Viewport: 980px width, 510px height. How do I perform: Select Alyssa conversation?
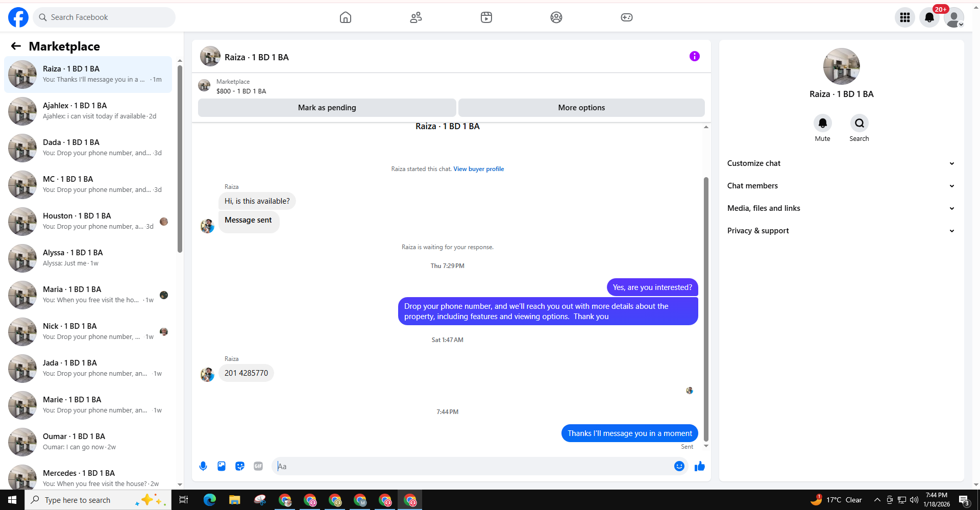pos(88,258)
